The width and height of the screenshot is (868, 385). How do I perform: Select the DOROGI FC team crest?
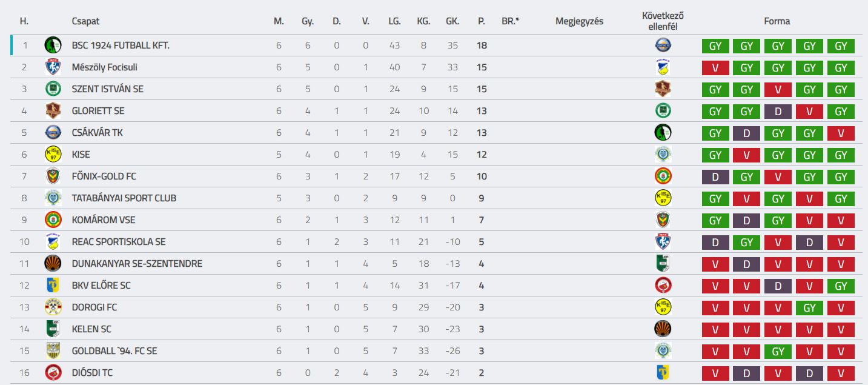53,307
